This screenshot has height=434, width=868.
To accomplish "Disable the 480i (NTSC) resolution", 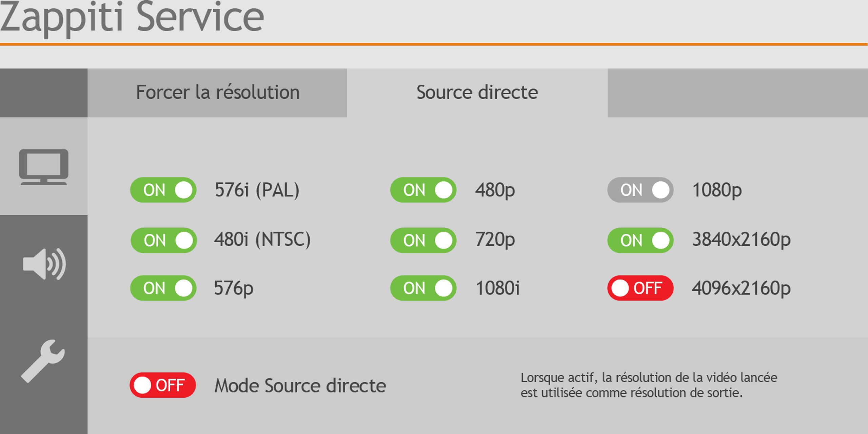I will pyautogui.click(x=163, y=240).
